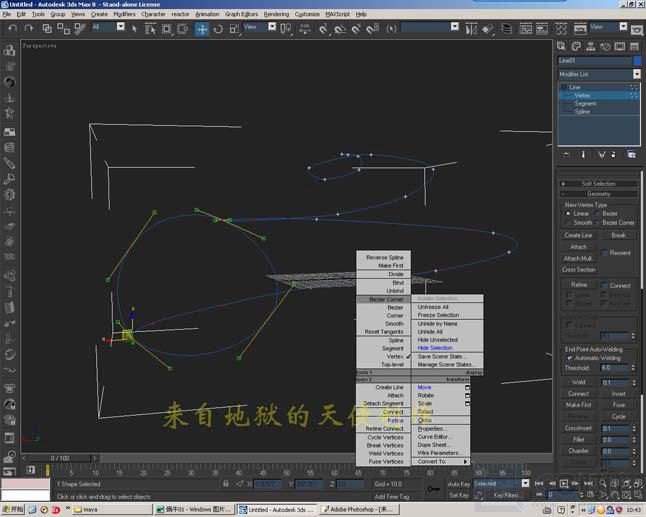Click Configure Modifier Sets icon
The image size is (646, 517).
pyautogui.click(x=631, y=154)
